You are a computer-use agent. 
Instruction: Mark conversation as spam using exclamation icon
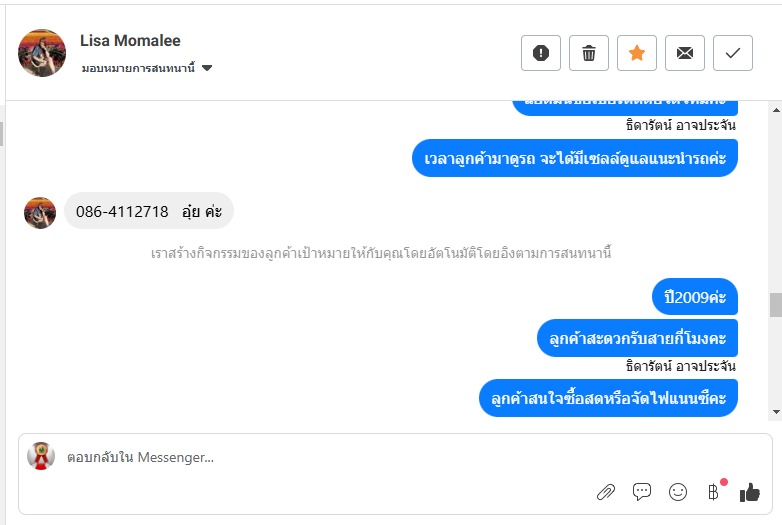click(541, 53)
